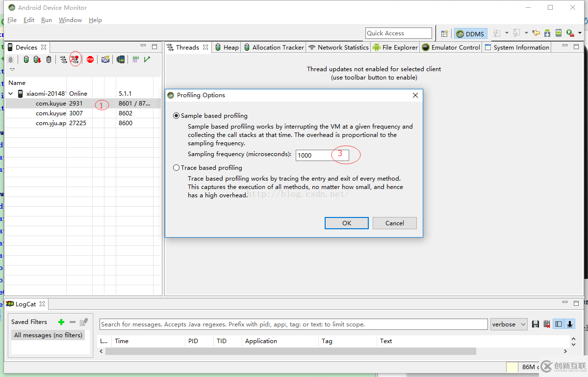Click the Clear Log icon in LogCat

tap(547, 324)
